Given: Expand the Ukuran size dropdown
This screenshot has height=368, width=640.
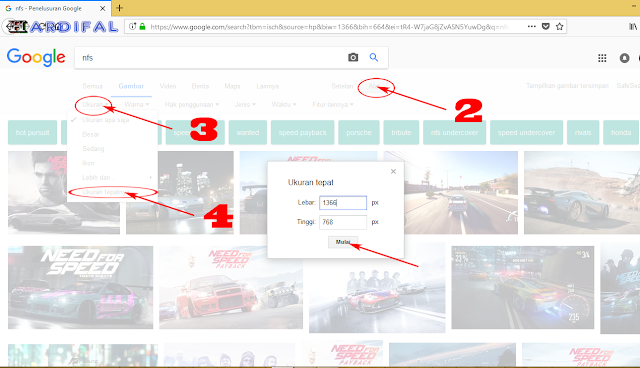Looking at the screenshot, I should pyautogui.click(x=95, y=104).
